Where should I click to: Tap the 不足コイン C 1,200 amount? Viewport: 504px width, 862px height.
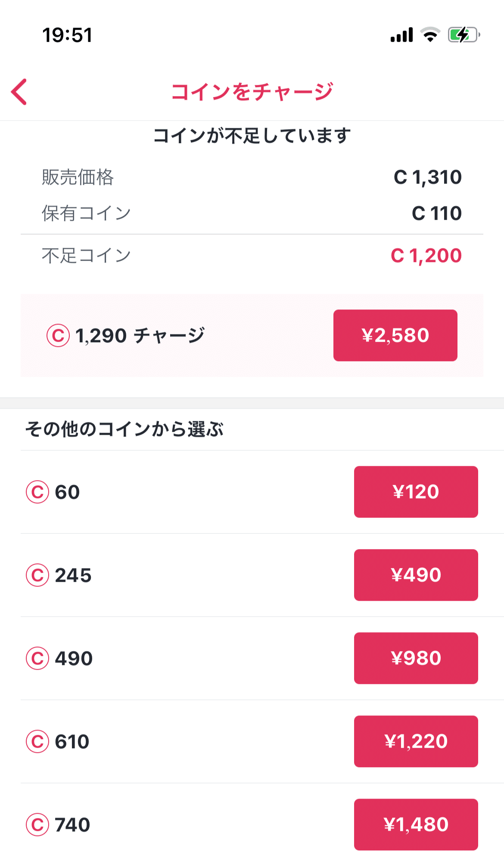(x=426, y=256)
